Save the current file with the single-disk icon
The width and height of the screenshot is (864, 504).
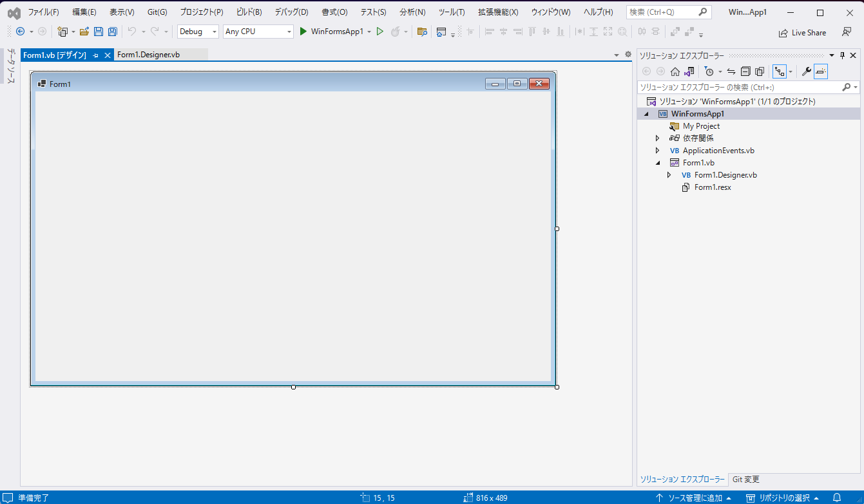pyautogui.click(x=99, y=32)
